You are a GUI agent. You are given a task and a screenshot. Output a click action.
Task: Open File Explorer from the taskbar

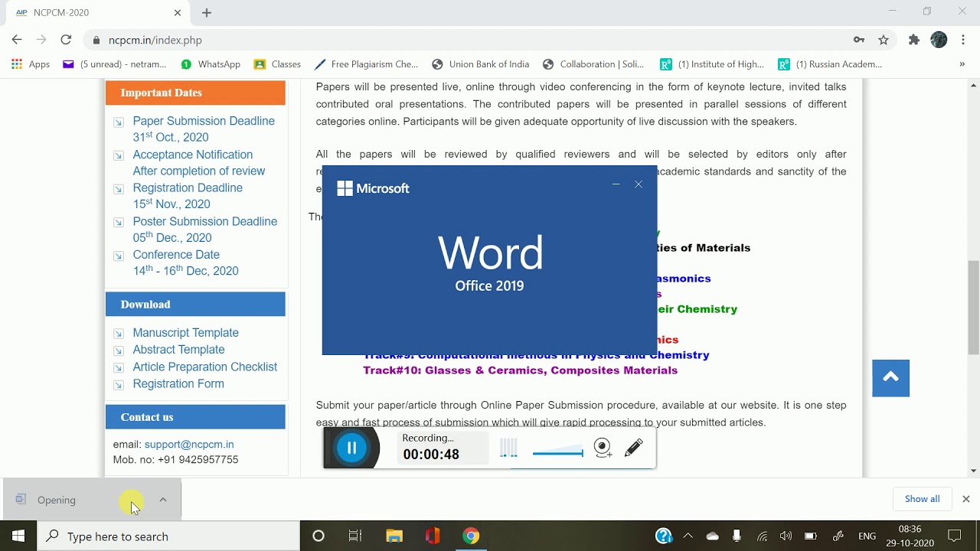(x=394, y=536)
